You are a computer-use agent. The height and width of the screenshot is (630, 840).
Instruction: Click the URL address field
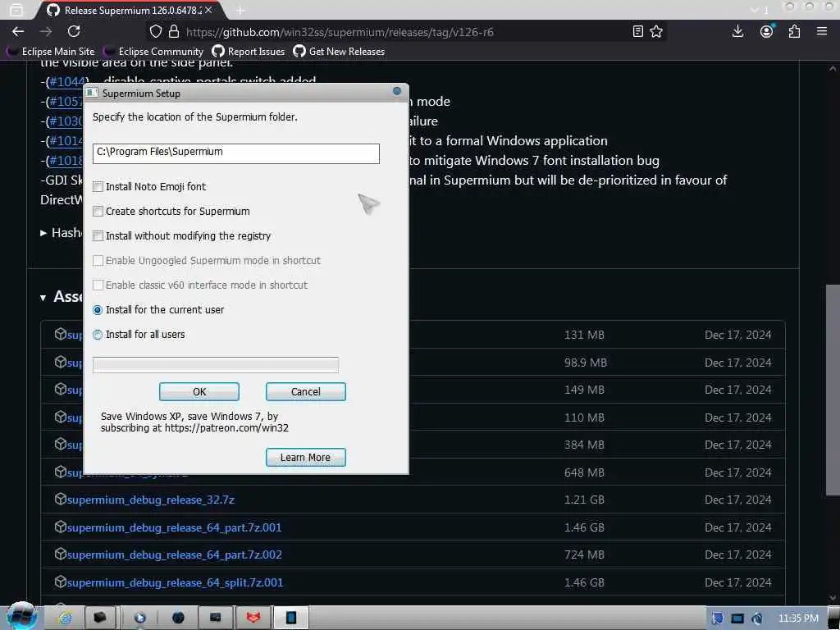pos(407,32)
